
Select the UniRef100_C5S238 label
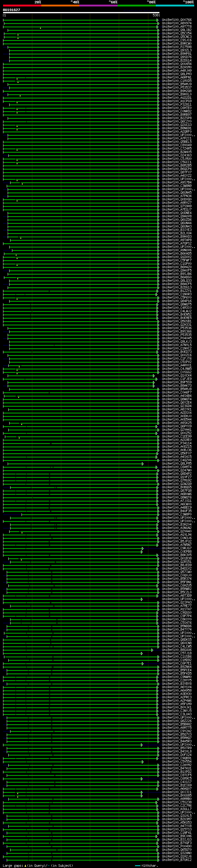point(177,802)
